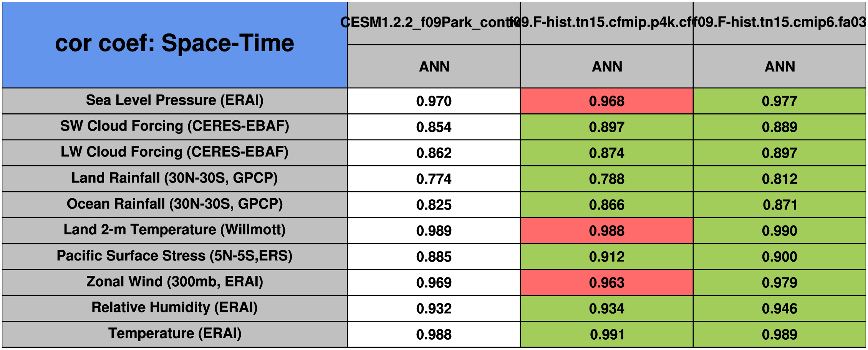868x350 pixels.
Task: Select the green 0.912 Pacific Surface Stress cell
Action: point(607,257)
